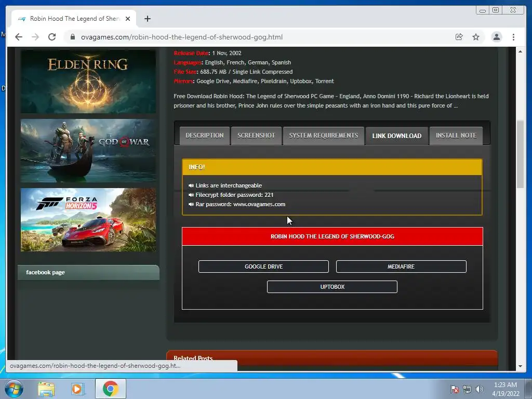The image size is (532, 399).
Task: Click the taskbar clock showing 1:23 AM
Action: [x=506, y=389]
